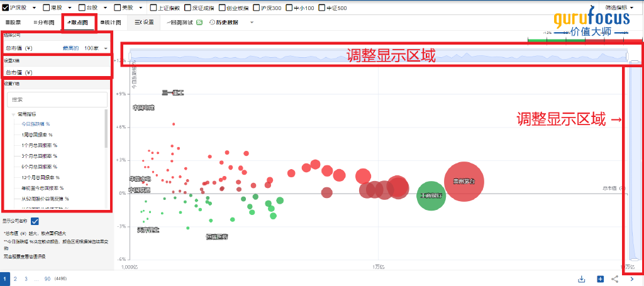Click the 中国电建 label in chart
The width and height of the screenshot is (644, 286).
click(143, 107)
